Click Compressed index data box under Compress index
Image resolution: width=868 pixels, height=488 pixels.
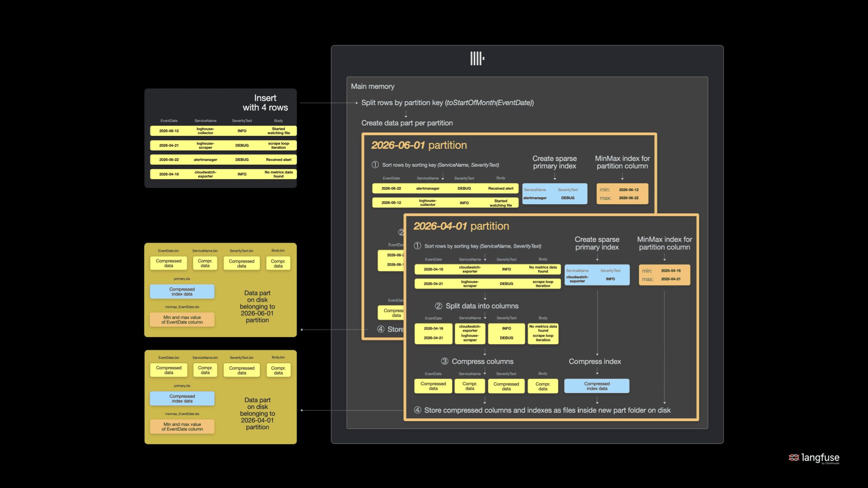[597, 386]
